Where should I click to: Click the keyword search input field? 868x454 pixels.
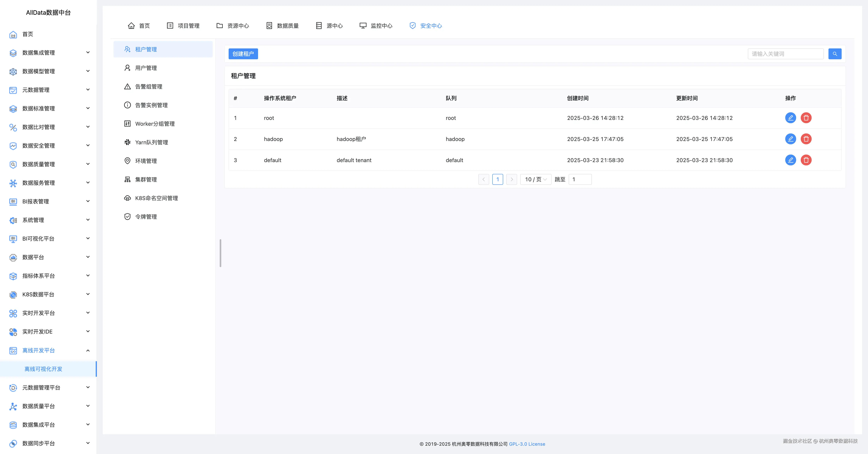[785, 54]
